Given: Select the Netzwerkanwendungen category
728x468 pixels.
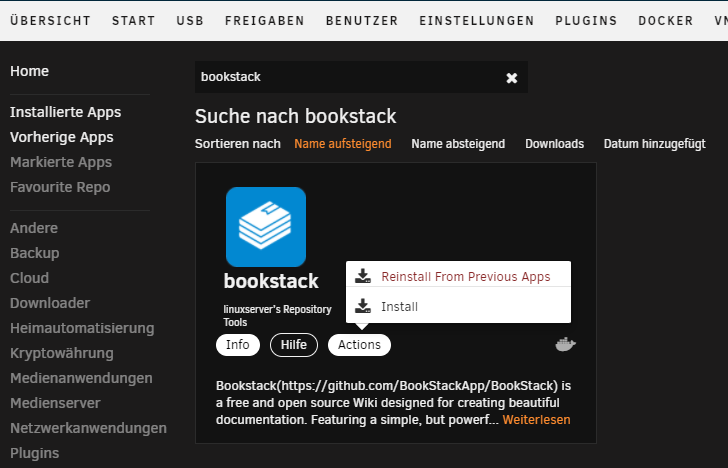Looking at the screenshot, I should coord(88,428).
